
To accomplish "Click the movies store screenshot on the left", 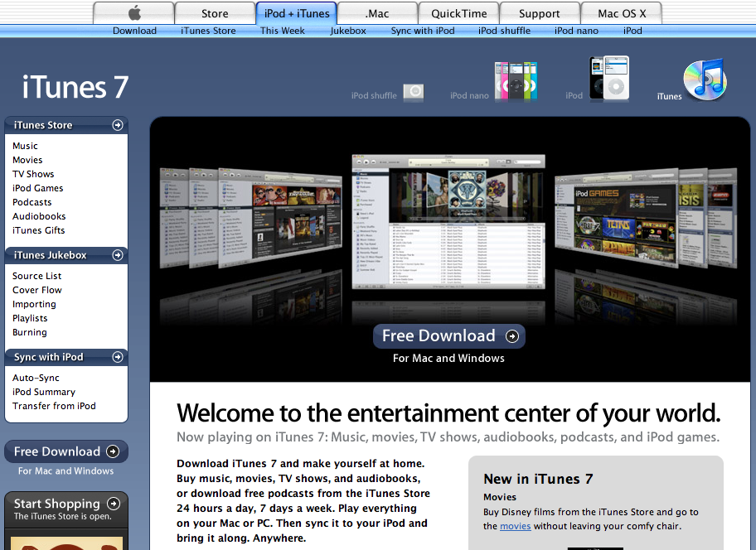I will coord(280,218).
